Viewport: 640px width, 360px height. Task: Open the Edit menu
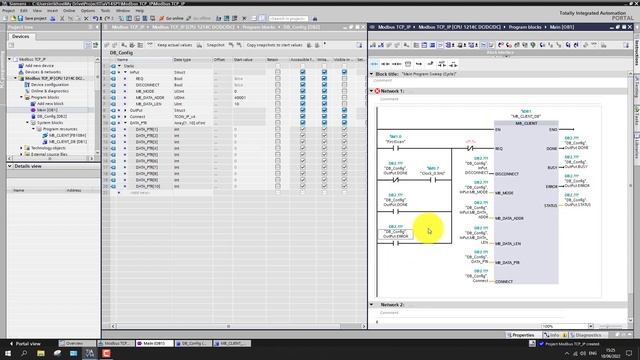pos(24,10)
